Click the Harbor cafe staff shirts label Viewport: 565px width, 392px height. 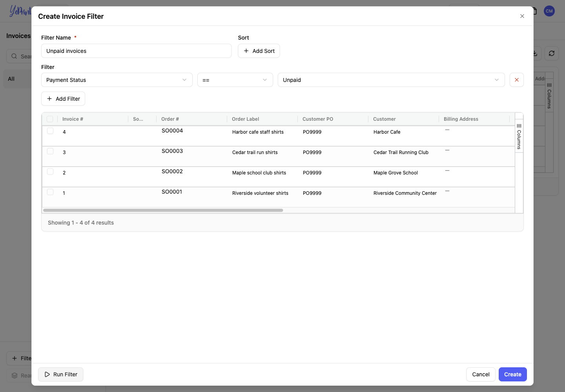tap(258, 132)
